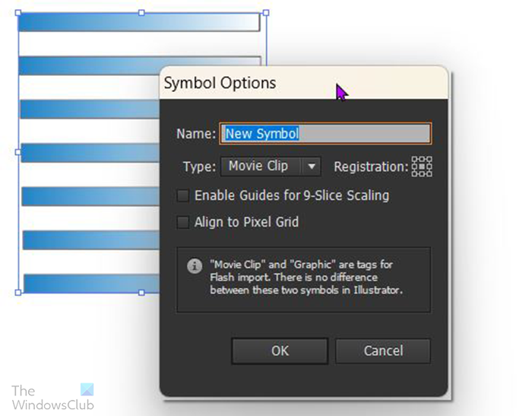Select the bottom blue gradient bar

(91, 284)
